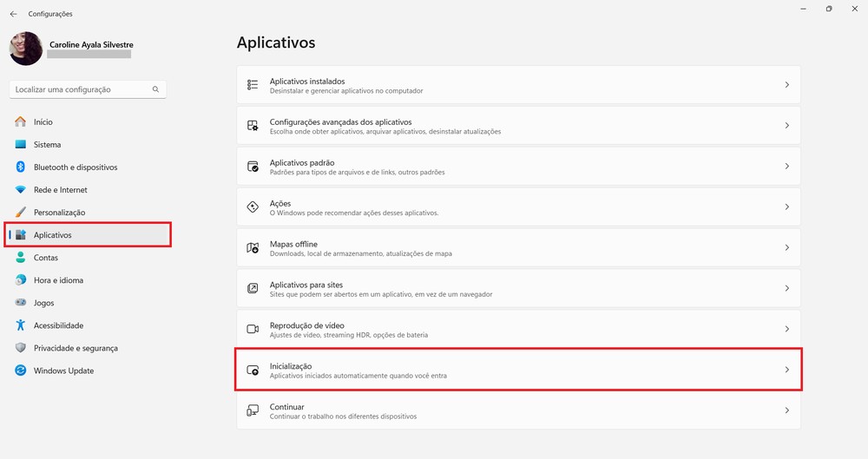
Task: Expand Reprodução de vídeo chevron
Action: pos(786,329)
